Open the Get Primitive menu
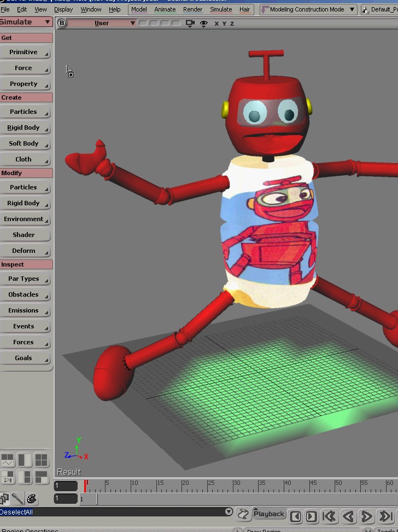Screen dimensions: 398x532 click(25, 52)
